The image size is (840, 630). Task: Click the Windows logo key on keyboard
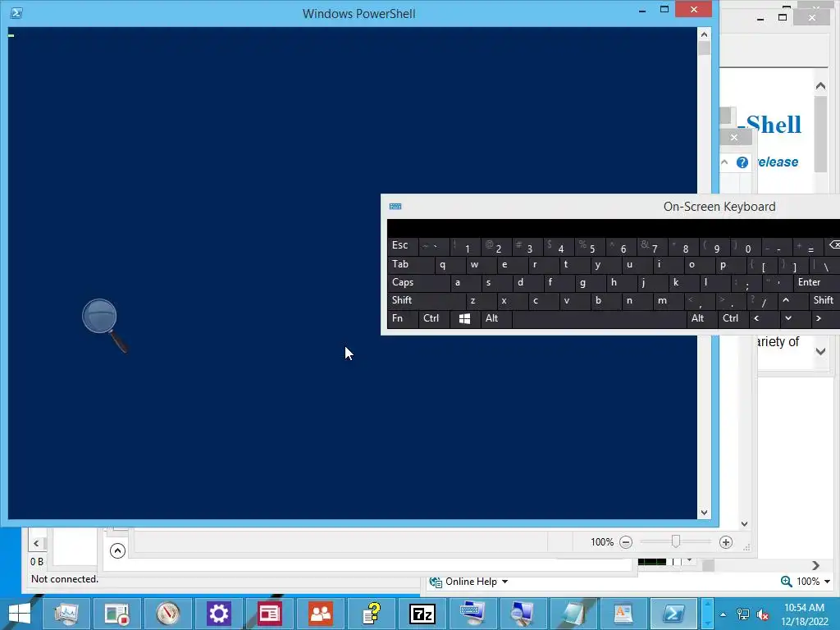click(x=464, y=319)
